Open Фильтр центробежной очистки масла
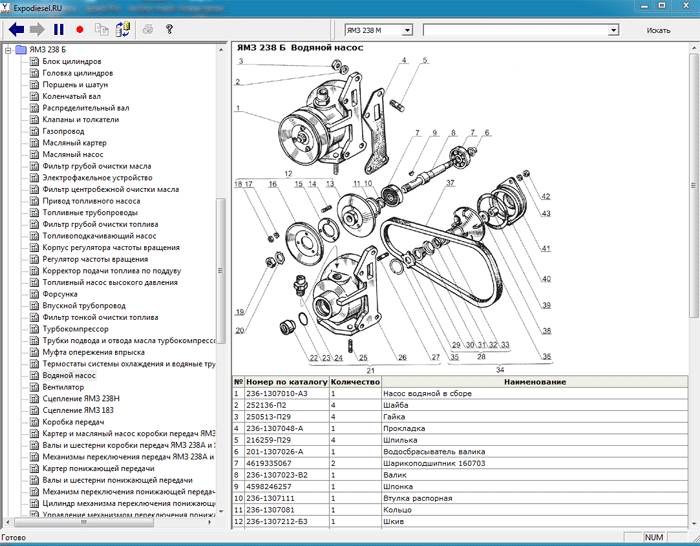The height and width of the screenshot is (546, 700). point(110,189)
